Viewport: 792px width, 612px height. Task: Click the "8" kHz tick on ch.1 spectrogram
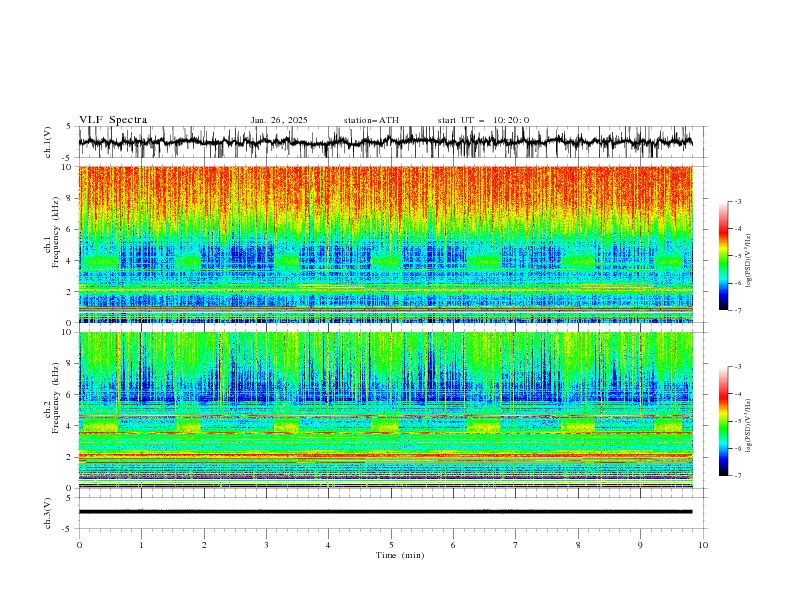click(70, 198)
